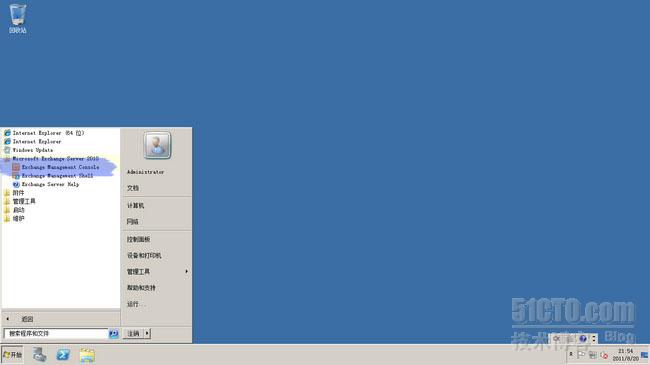Click the Action Center flag tray icon

tap(581, 355)
